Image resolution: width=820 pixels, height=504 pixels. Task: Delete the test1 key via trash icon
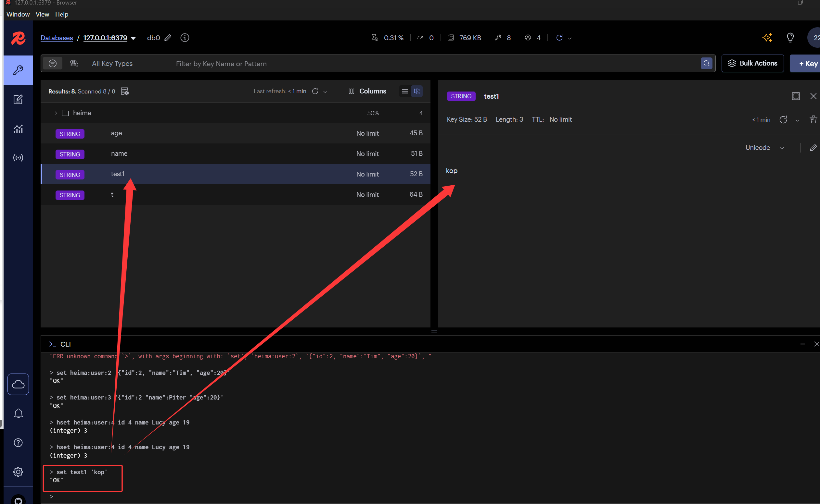pos(813,119)
